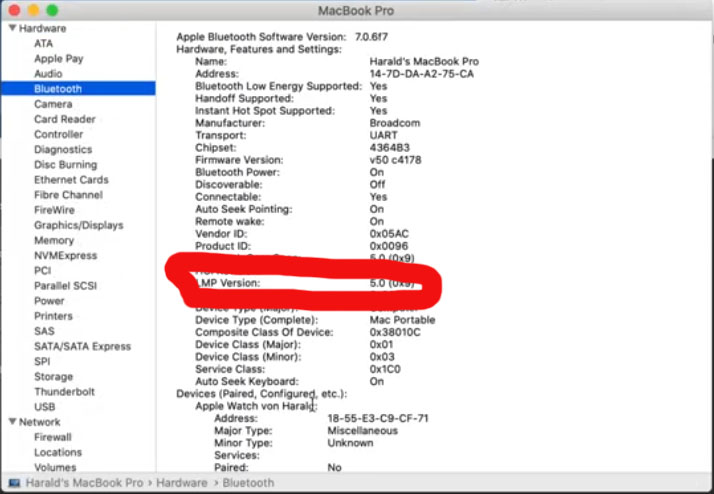Click the Name value Harald's MacBook Pro

424,61
